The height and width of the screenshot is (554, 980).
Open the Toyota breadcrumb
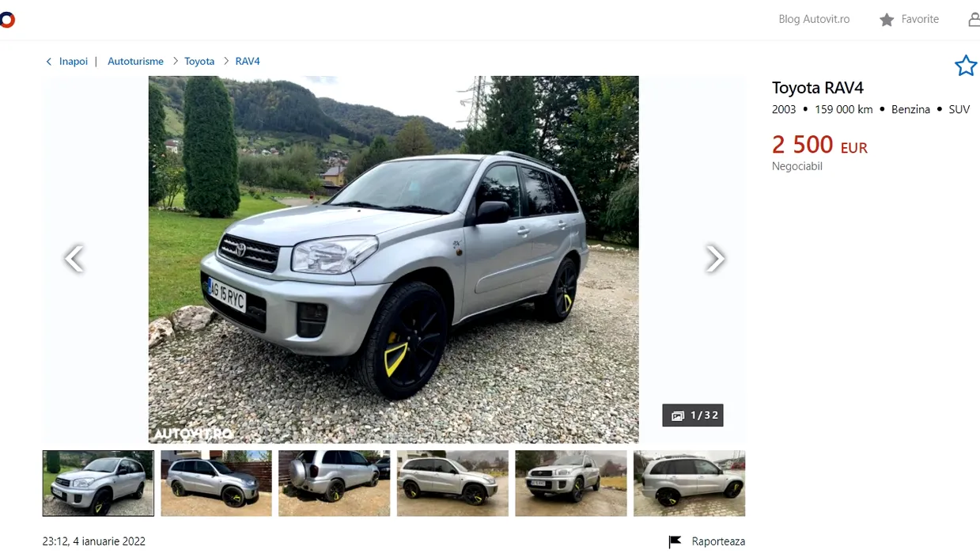tap(199, 61)
